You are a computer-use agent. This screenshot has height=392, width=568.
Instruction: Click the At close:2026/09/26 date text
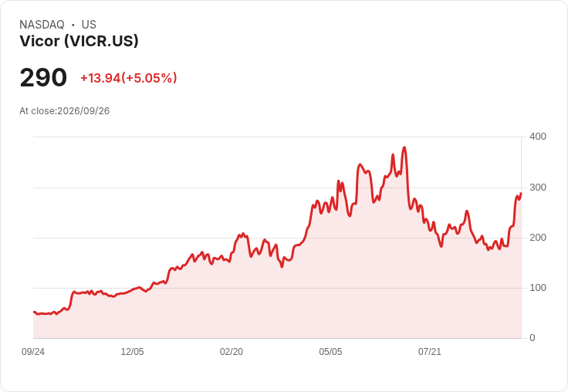(65, 111)
